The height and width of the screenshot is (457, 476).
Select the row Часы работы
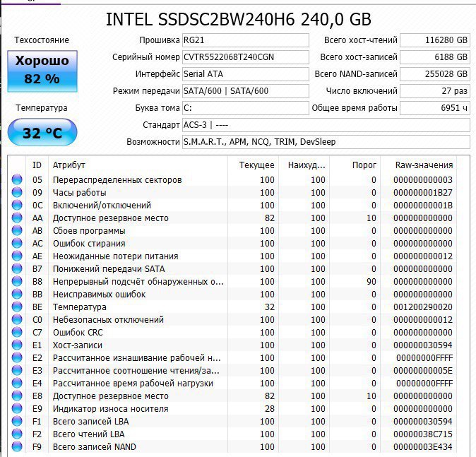tap(232, 193)
